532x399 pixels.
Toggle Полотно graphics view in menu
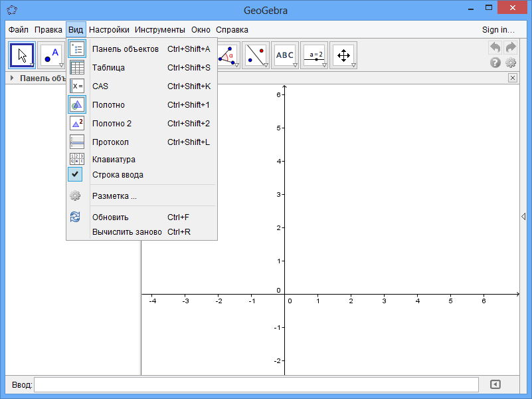point(108,104)
